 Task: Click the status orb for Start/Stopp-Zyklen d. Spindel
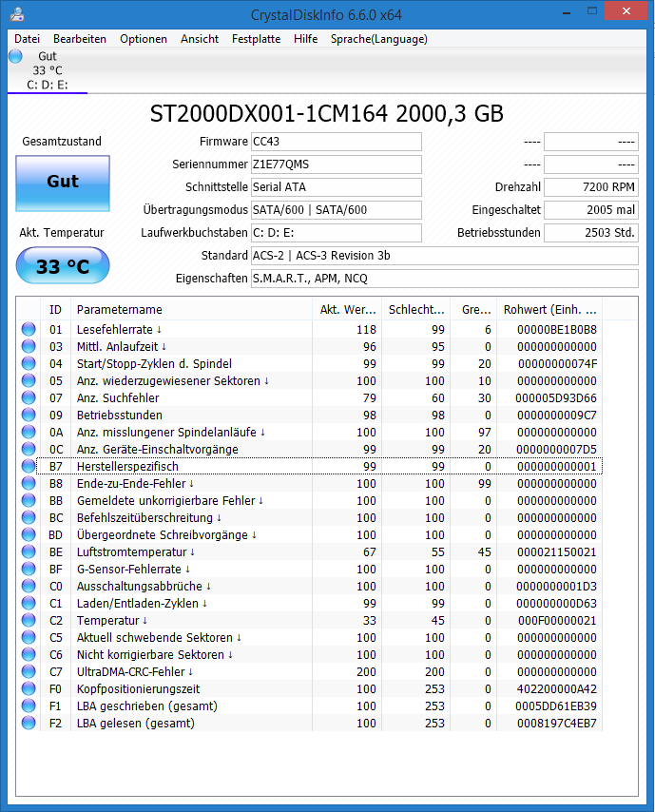coord(29,363)
